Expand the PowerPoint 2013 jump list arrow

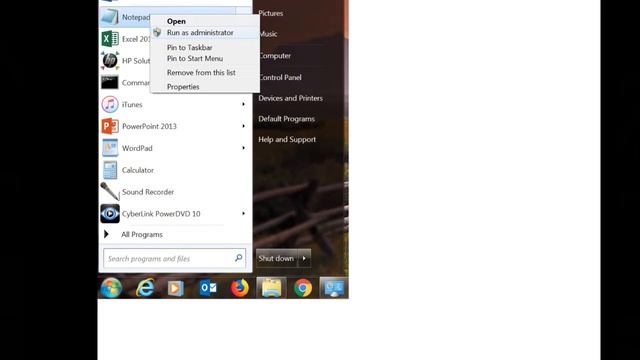[243, 126]
